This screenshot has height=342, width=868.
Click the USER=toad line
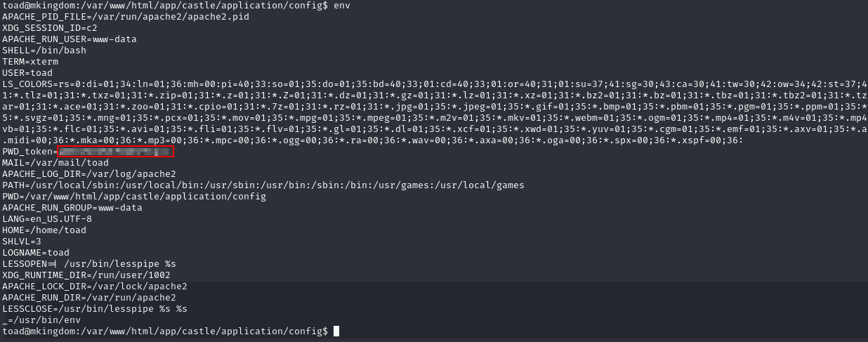coord(27,73)
